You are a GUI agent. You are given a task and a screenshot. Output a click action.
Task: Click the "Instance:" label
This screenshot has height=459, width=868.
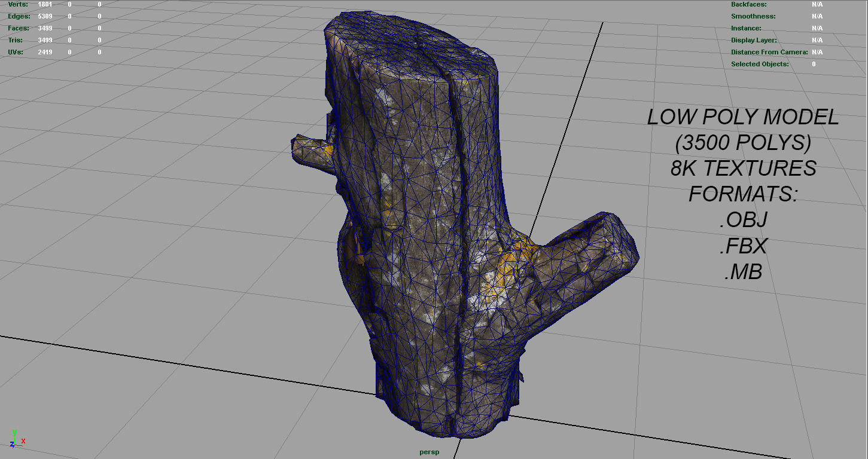coord(746,28)
